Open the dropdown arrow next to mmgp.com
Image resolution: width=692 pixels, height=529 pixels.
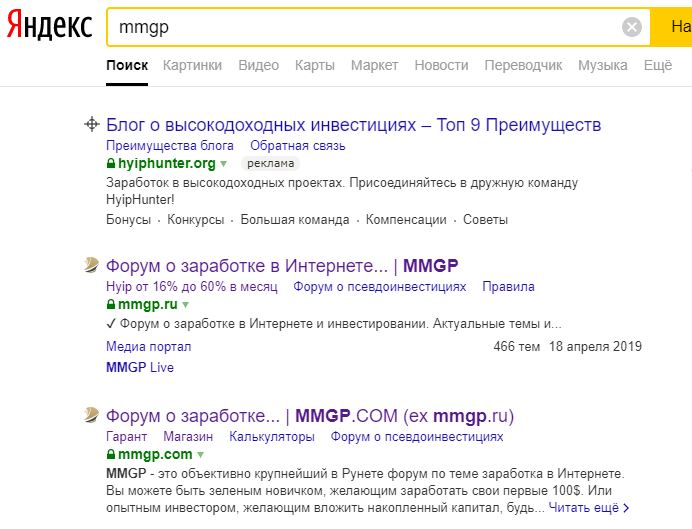[200, 454]
